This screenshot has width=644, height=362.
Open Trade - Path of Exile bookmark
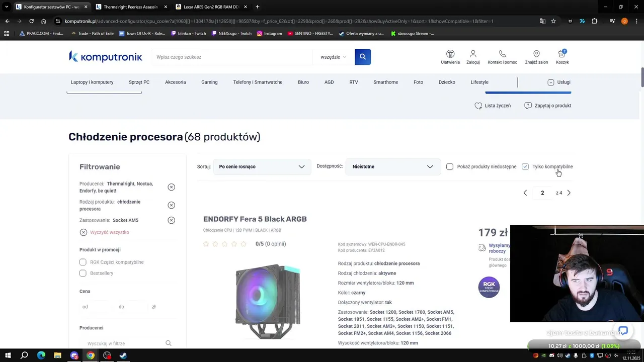click(92, 34)
